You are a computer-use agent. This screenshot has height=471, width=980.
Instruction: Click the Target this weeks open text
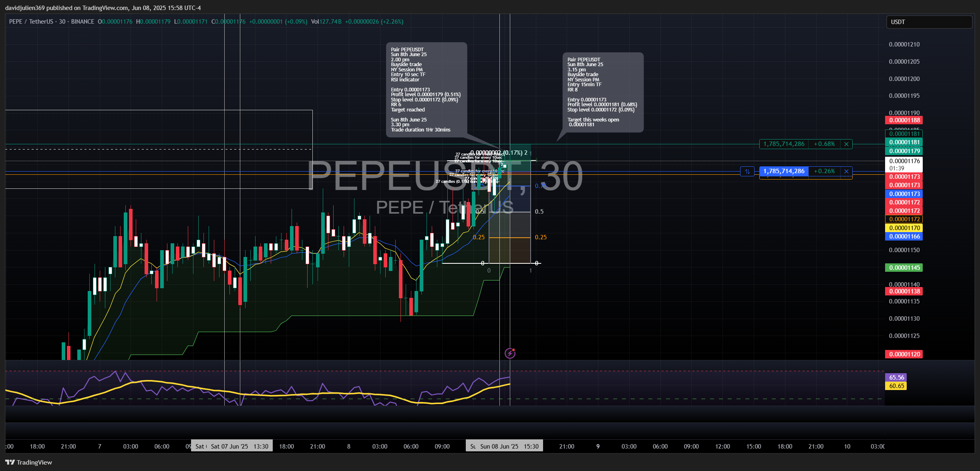click(593, 120)
